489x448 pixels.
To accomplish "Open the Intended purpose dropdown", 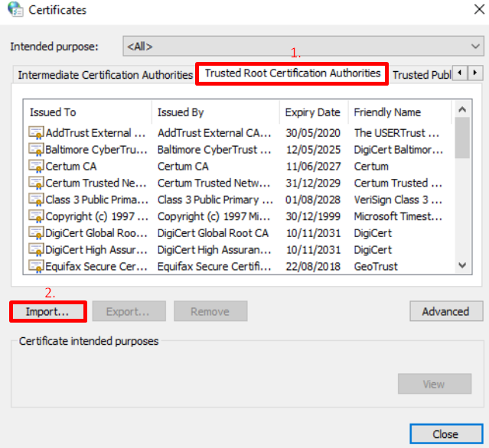I will 303,46.
